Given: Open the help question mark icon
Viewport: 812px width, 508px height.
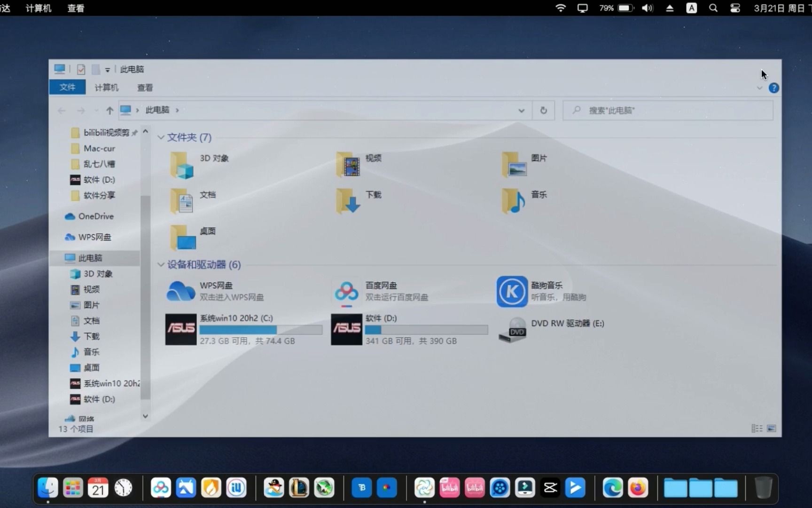Looking at the screenshot, I should click(x=773, y=88).
